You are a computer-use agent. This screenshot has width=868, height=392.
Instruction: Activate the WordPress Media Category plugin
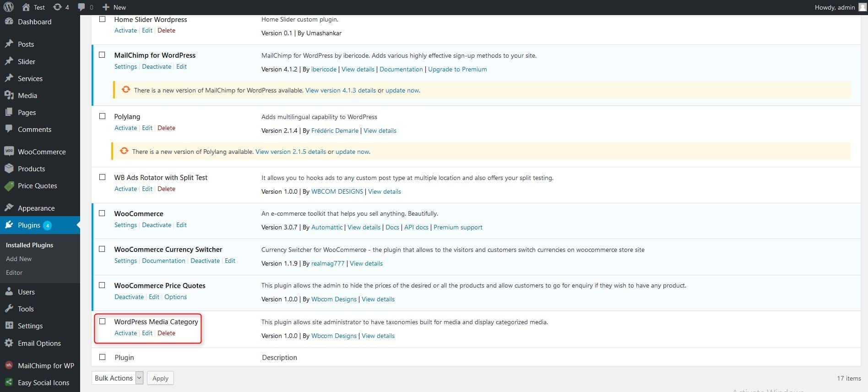(125, 333)
